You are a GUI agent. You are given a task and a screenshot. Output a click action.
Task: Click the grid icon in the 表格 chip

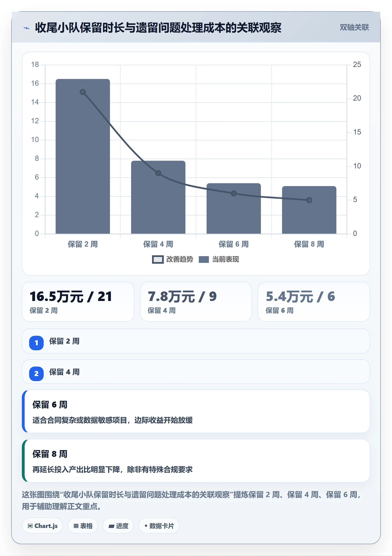[x=76, y=526]
